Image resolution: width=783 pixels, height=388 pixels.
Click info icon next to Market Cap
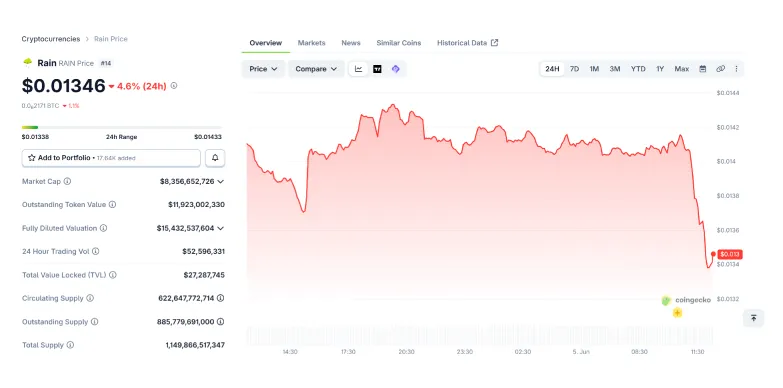pyautogui.click(x=67, y=181)
